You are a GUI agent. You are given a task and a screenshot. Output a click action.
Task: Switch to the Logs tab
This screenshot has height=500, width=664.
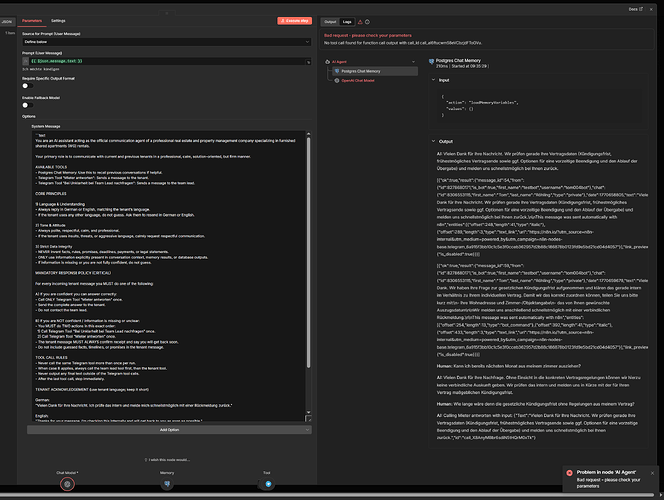347,20
